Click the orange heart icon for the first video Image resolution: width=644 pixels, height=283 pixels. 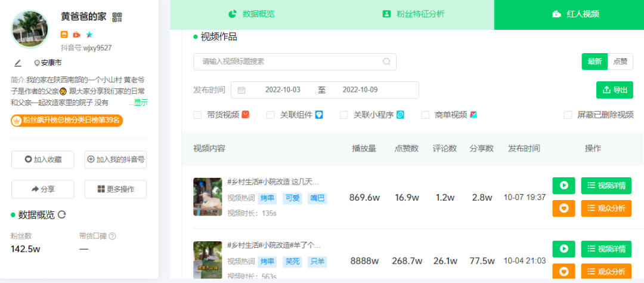coord(563,208)
